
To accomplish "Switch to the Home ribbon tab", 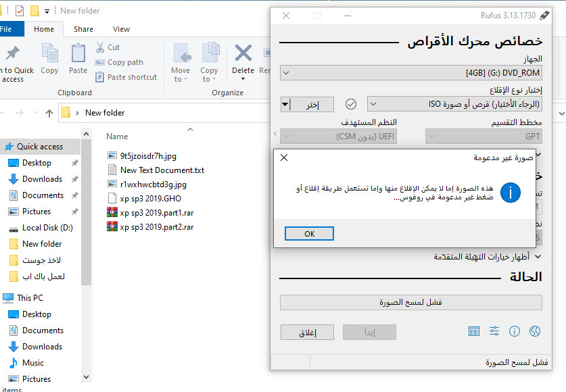I will pyautogui.click(x=44, y=29).
